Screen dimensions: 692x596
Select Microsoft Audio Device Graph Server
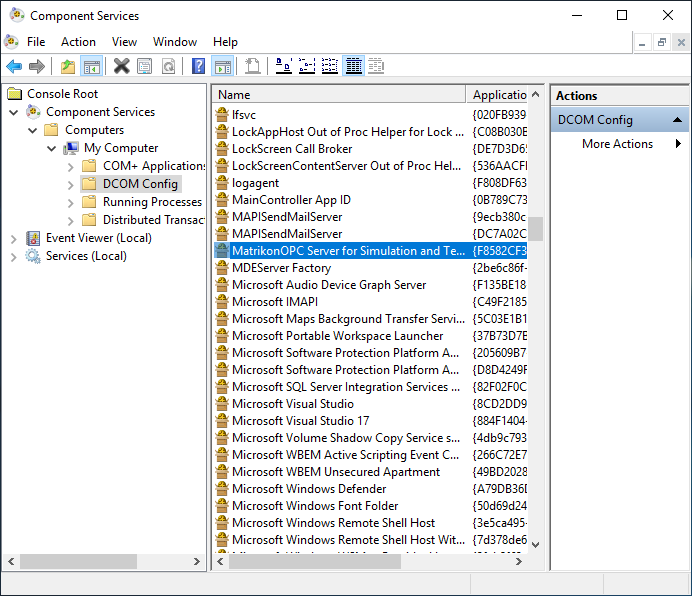[x=329, y=285]
